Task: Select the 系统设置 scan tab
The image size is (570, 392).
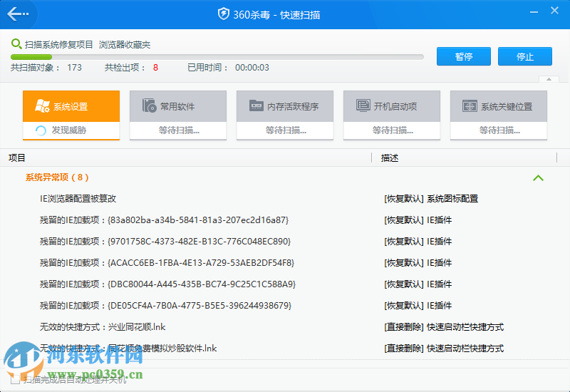Action: [71, 115]
